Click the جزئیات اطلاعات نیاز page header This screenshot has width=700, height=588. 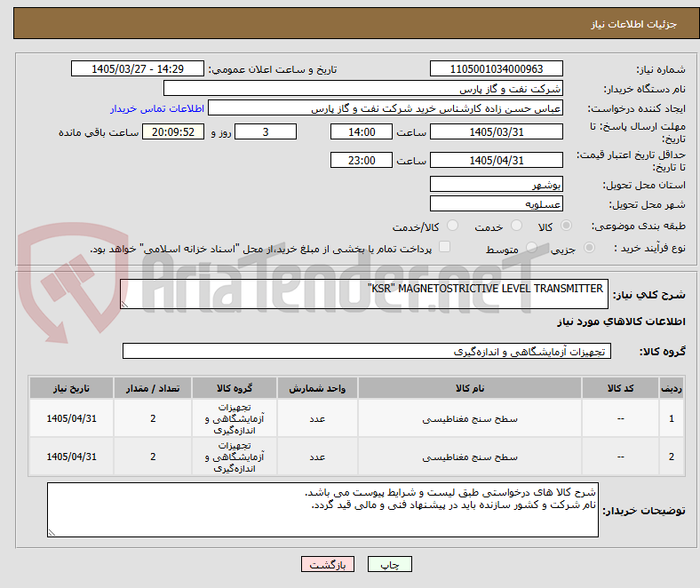coord(634,24)
